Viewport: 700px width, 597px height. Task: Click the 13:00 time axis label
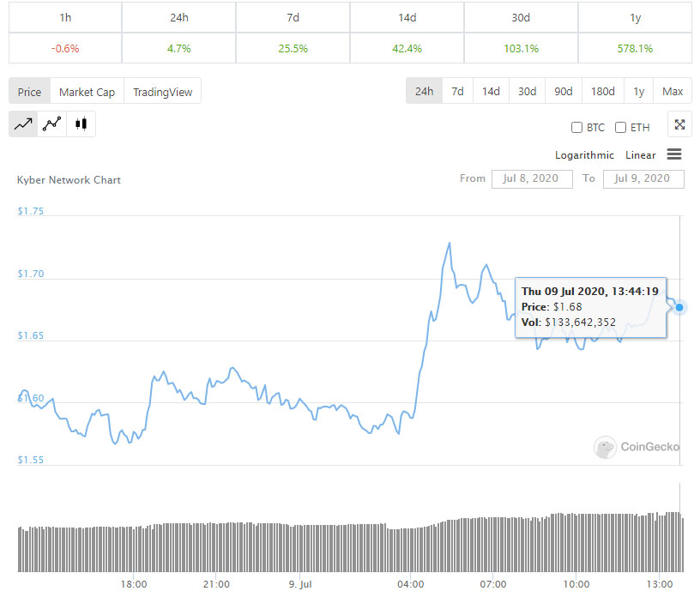pos(660,584)
